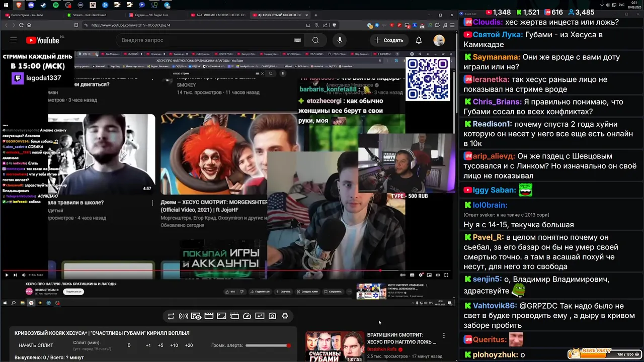The width and height of the screenshot is (644, 362).
Task: Seek on the red video progress bar
Action: tap(227, 270)
